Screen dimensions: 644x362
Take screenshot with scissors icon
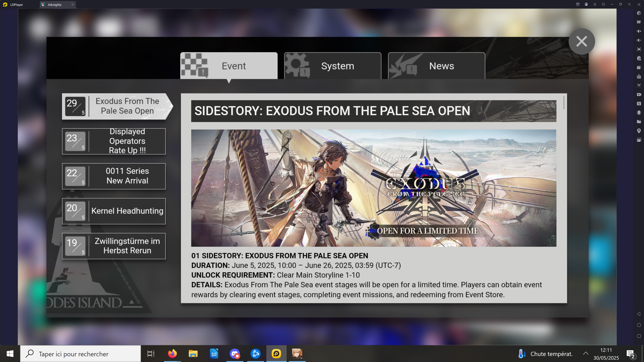[639, 85]
